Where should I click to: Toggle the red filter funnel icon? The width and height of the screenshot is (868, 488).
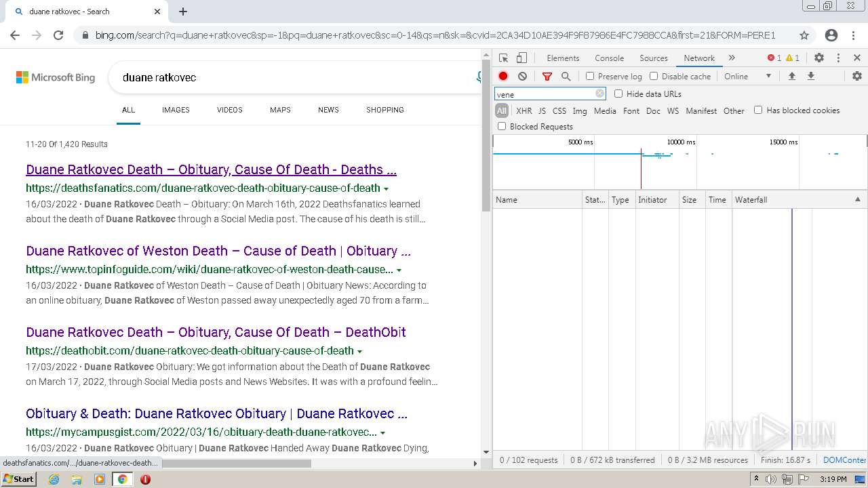(547, 77)
